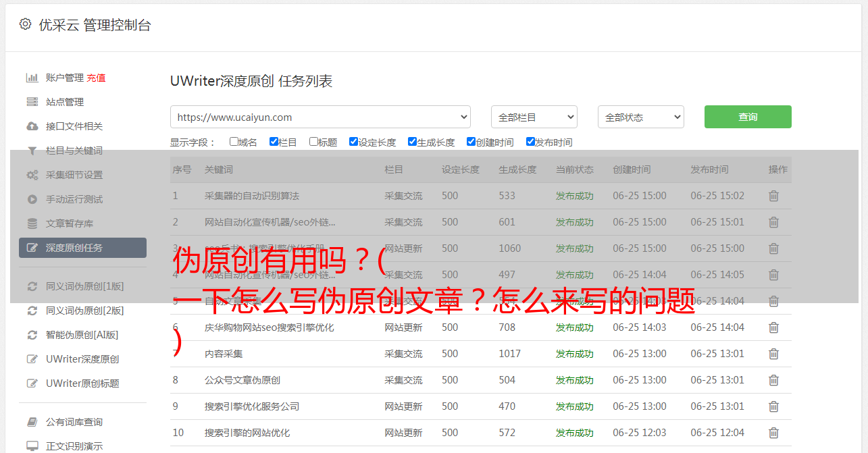Click keyword 内容采集

pyautogui.click(x=224, y=354)
